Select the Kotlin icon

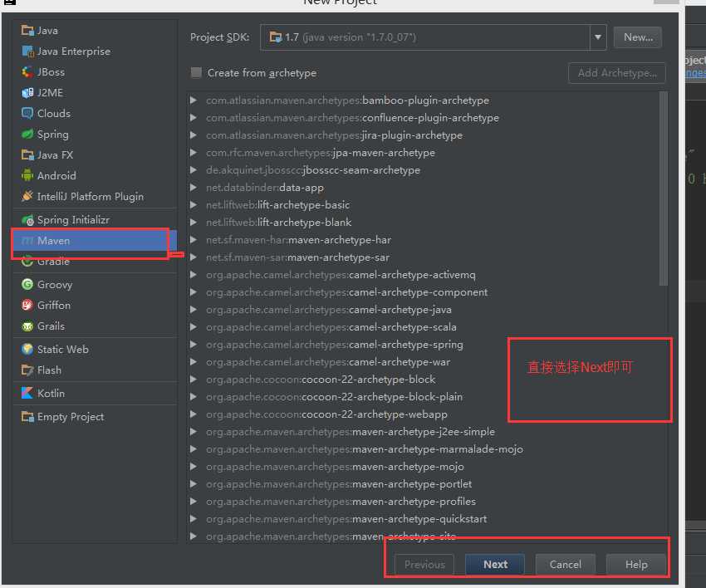27,394
